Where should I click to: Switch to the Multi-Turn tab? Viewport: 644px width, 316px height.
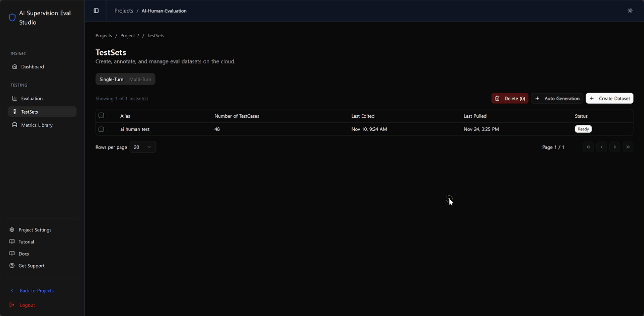pyautogui.click(x=140, y=79)
